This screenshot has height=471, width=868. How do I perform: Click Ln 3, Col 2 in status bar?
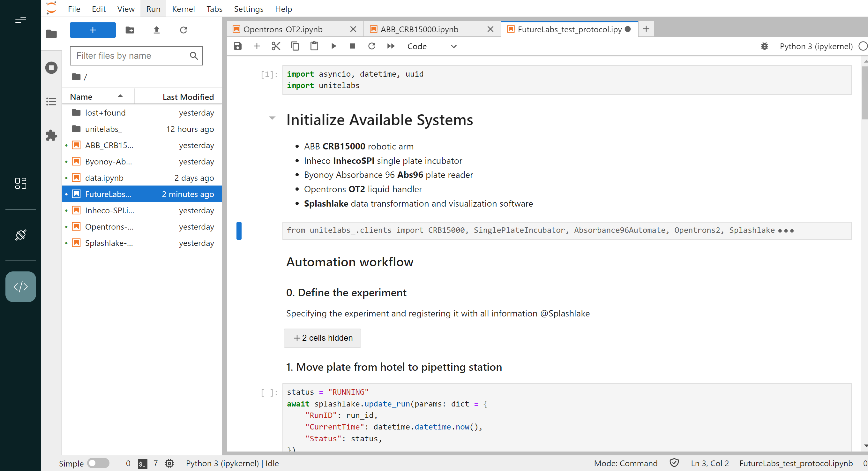tap(710, 463)
